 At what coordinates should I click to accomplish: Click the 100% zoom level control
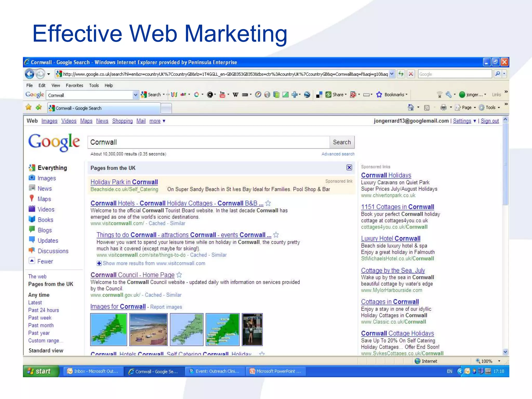click(x=488, y=361)
